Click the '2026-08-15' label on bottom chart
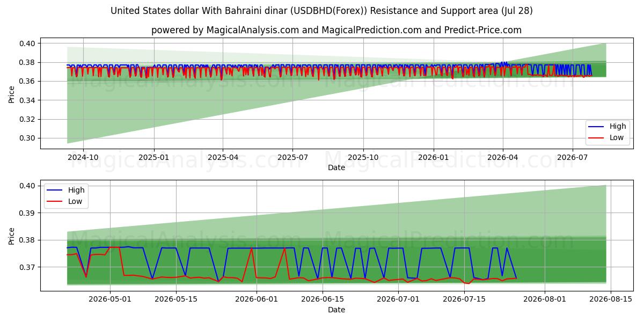Screen dimensions: 644x322 tap(611, 300)
